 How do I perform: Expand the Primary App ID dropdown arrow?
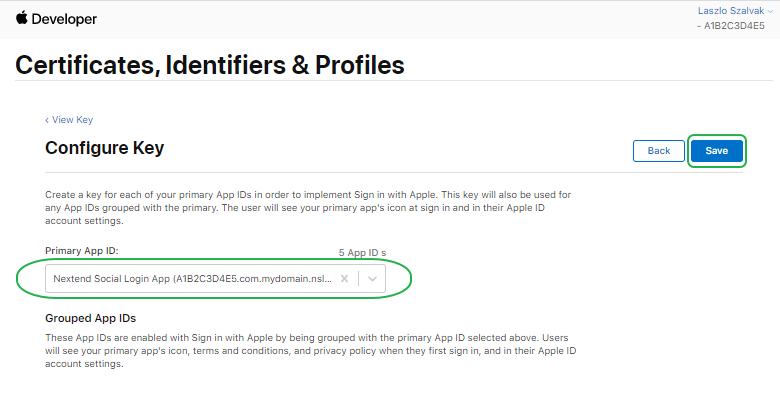coord(372,279)
